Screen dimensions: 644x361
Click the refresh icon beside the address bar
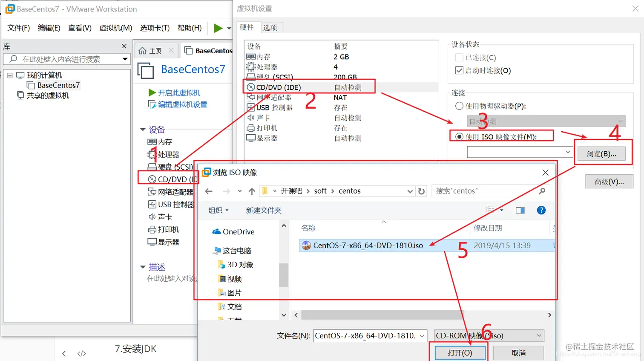click(421, 191)
